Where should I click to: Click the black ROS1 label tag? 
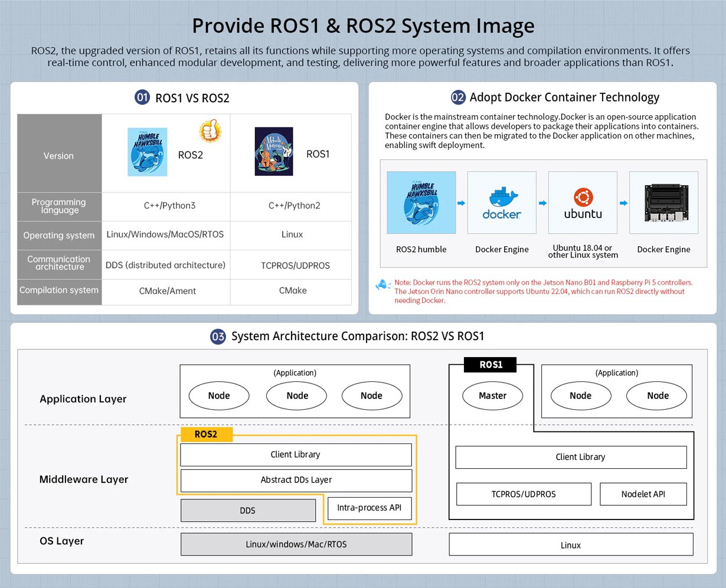tap(490, 365)
